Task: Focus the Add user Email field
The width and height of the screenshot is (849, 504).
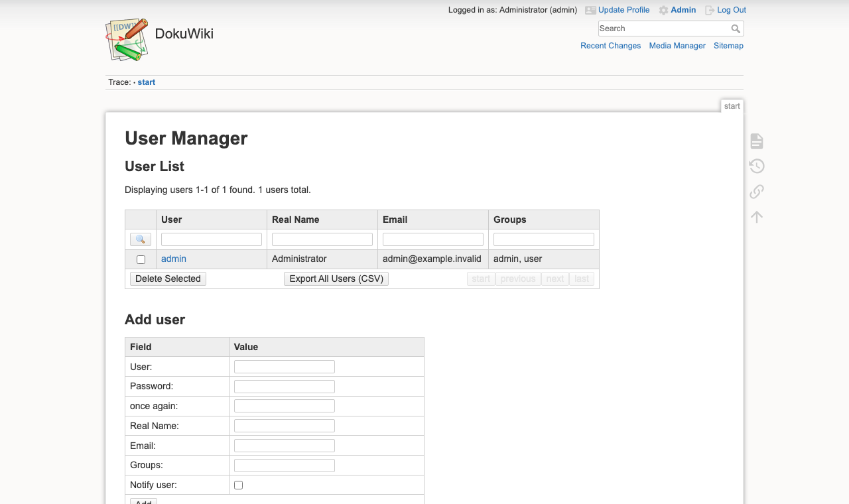Action: point(285,446)
